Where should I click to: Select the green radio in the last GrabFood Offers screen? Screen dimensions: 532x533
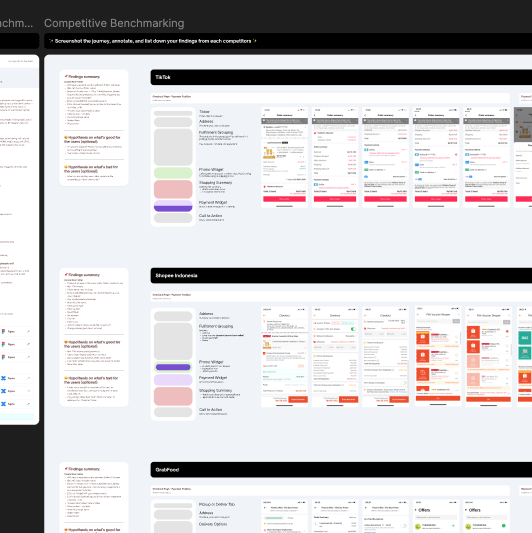click(503, 526)
